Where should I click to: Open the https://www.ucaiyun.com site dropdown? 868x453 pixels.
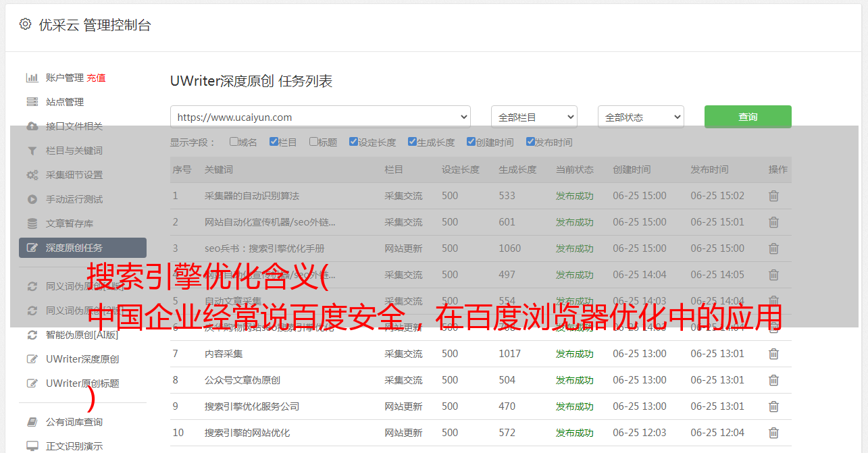(320, 117)
